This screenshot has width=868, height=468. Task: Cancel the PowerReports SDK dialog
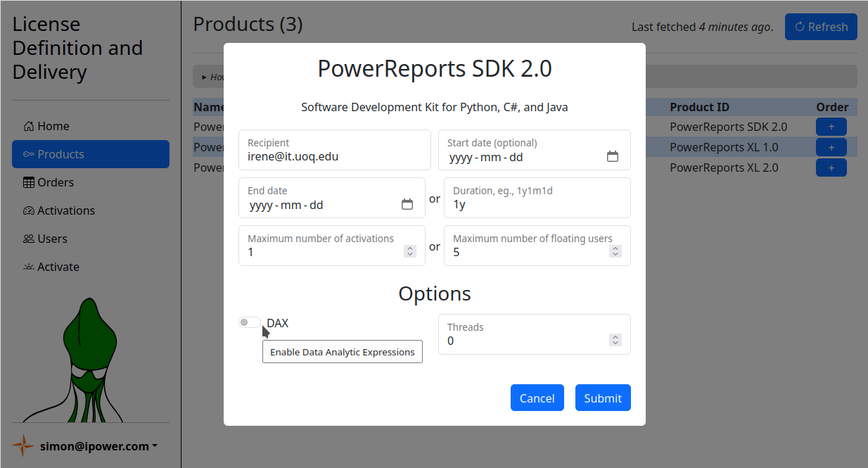(x=537, y=398)
